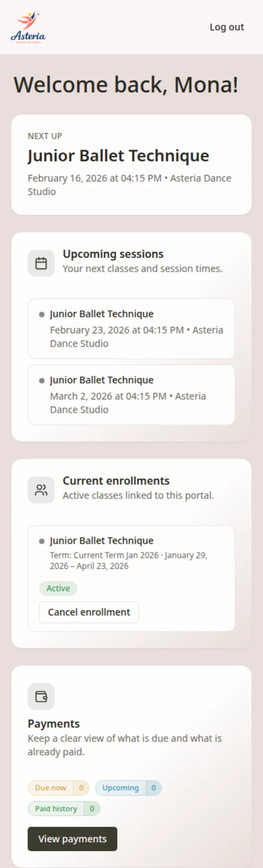263x868 pixels.
Task: Open the Asteria Dance Academy logo
Action: [28, 26]
